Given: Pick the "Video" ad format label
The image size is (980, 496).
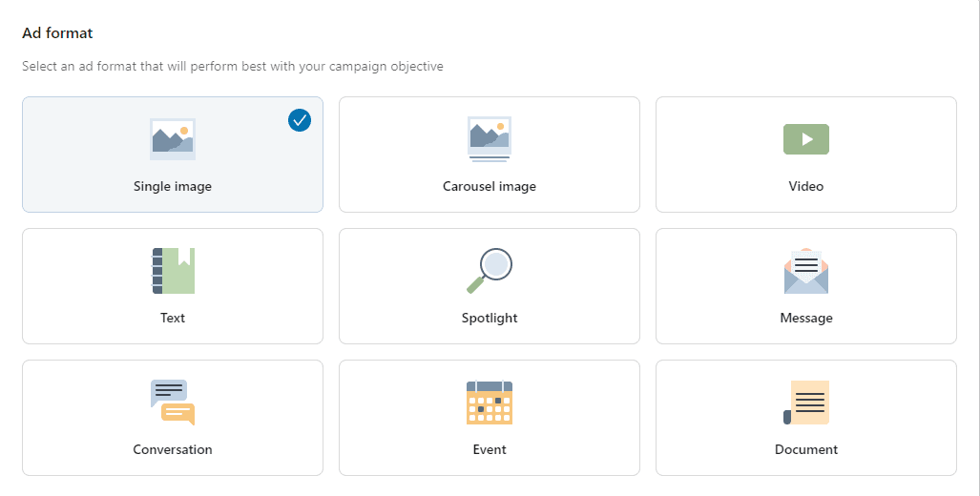Looking at the screenshot, I should point(806,187).
